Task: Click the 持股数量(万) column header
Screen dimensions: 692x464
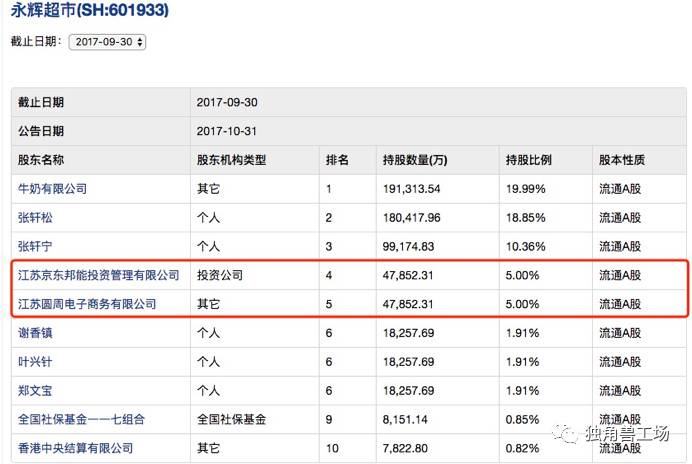Action: point(415,160)
